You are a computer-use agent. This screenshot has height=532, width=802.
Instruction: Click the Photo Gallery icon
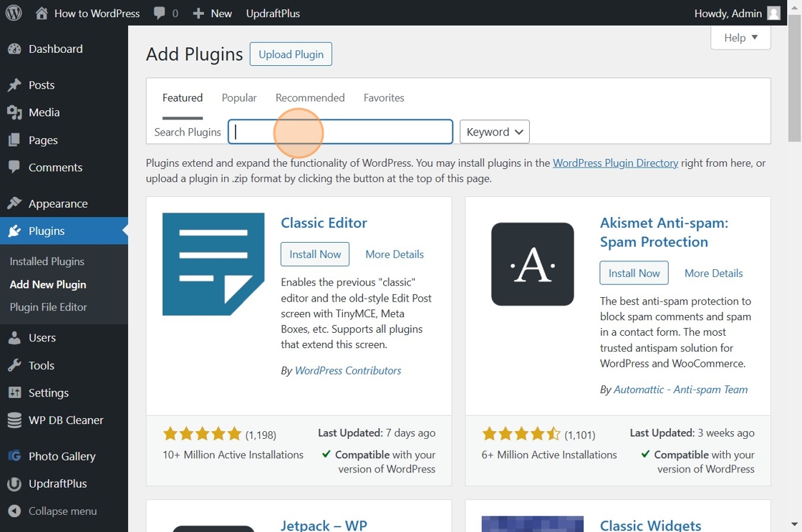tap(14, 456)
